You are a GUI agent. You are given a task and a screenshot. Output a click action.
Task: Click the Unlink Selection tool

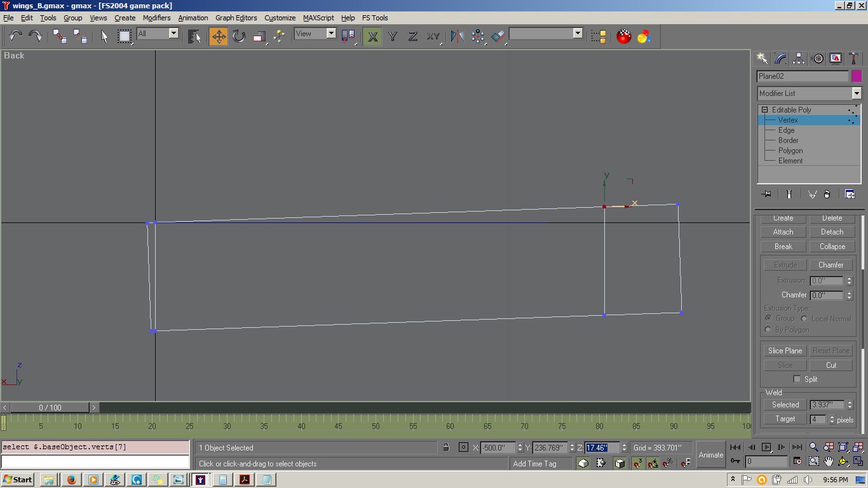pyautogui.click(x=80, y=36)
